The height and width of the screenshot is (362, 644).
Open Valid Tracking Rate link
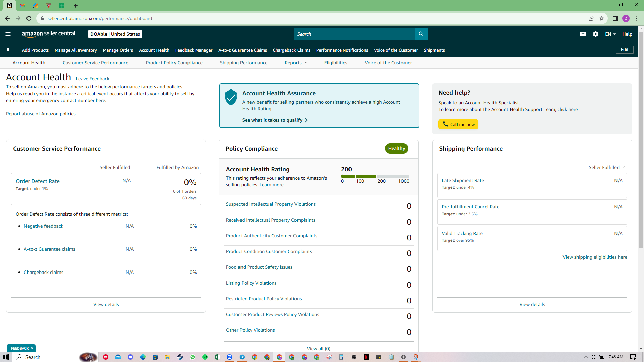[x=462, y=233]
